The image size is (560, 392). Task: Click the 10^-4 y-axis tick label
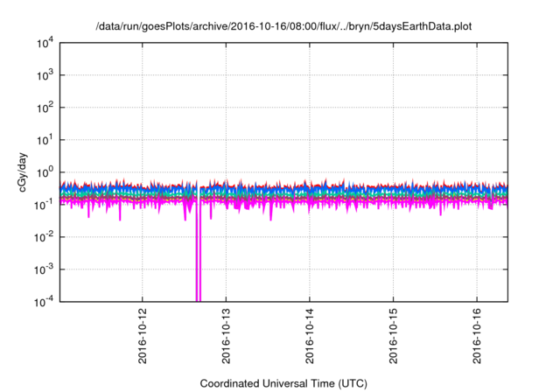pos(45,302)
